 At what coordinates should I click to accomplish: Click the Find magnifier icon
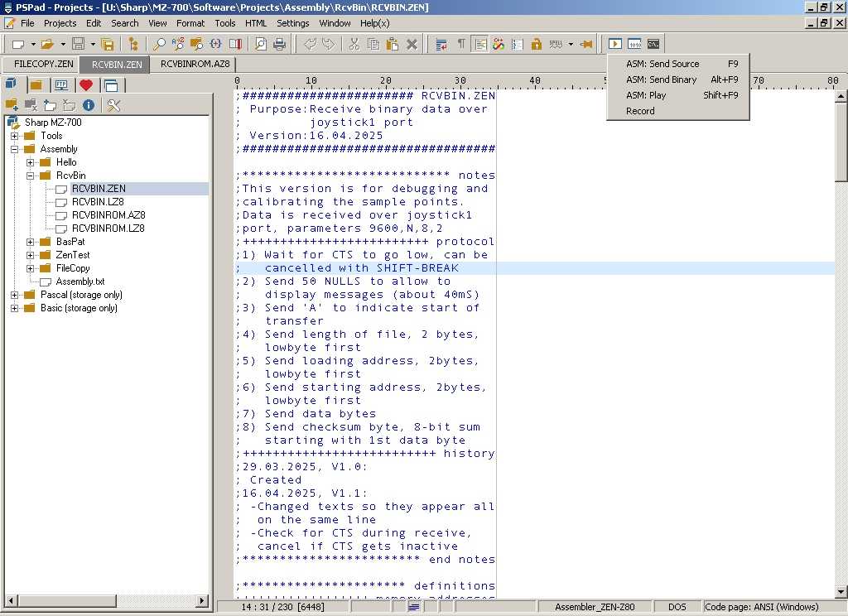pos(159,45)
